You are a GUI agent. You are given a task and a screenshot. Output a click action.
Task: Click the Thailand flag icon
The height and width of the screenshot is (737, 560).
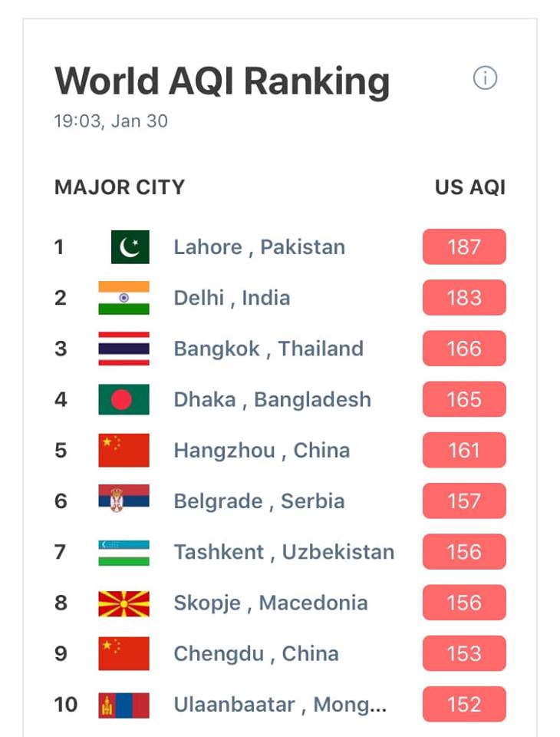(x=124, y=349)
